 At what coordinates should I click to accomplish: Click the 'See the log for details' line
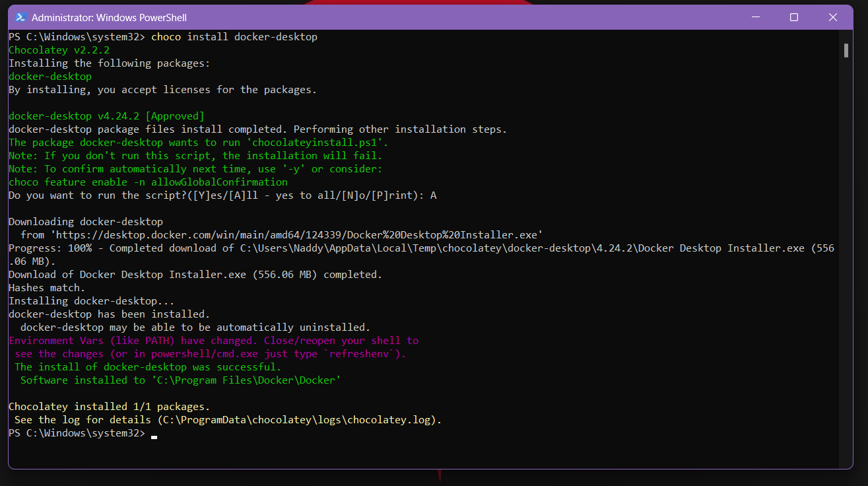pyautogui.click(x=228, y=420)
